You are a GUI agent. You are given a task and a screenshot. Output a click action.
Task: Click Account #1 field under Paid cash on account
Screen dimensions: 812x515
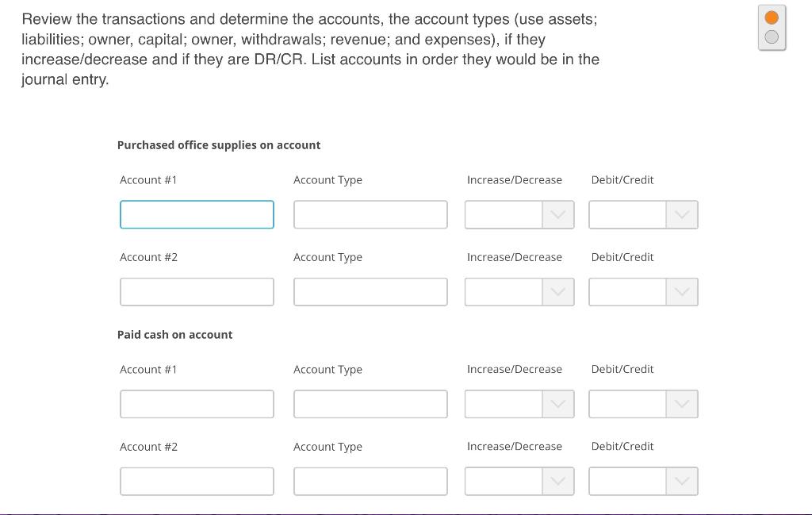point(197,404)
